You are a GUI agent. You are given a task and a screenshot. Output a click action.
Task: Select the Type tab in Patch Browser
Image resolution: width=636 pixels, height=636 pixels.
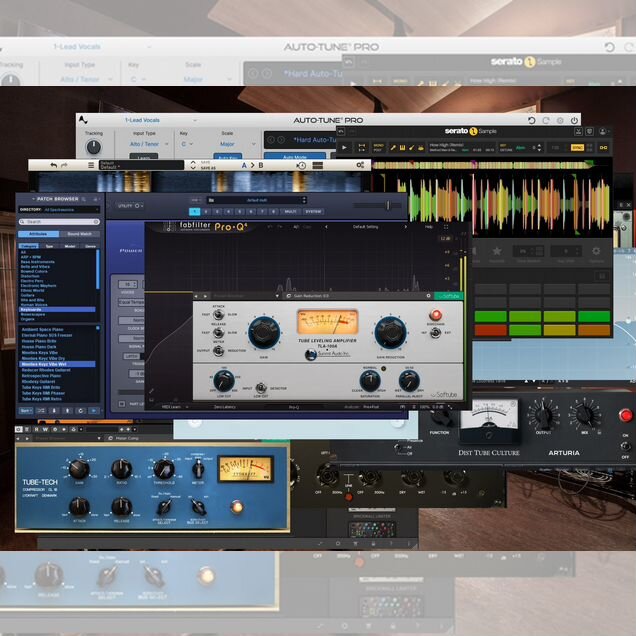coord(49,246)
